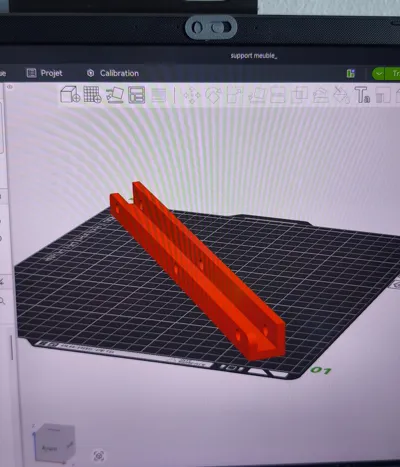Screen dimensions: 400x467
Task: Toggle the eye visibility icon at viewport corner
Action: click(10, 87)
